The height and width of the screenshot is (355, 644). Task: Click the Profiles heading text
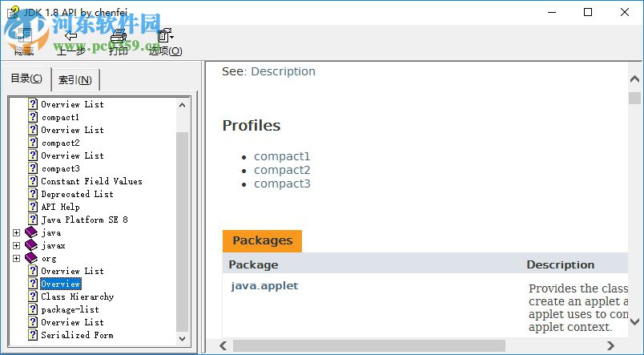(252, 125)
